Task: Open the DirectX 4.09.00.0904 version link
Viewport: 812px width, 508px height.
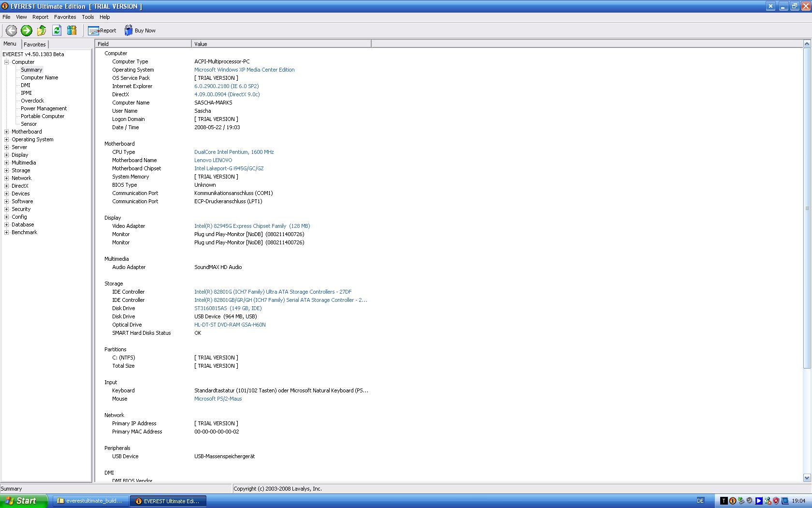Action: (x=227, y=94)
